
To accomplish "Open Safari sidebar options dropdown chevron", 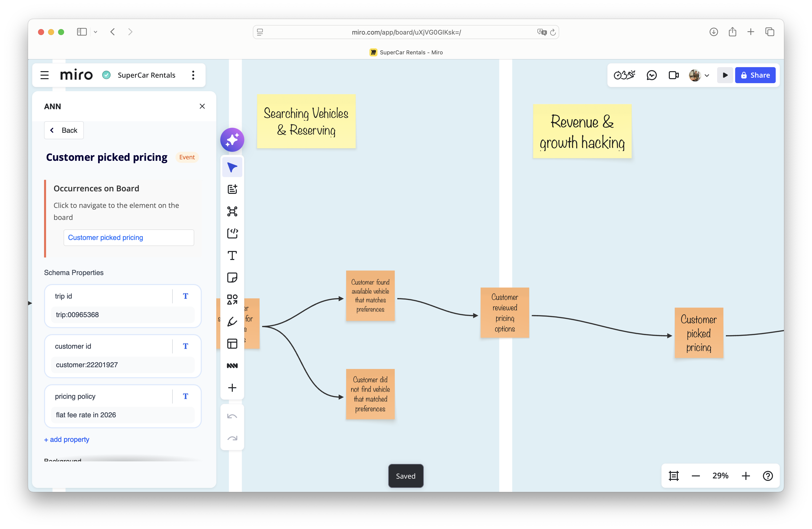I will point(96,32).
